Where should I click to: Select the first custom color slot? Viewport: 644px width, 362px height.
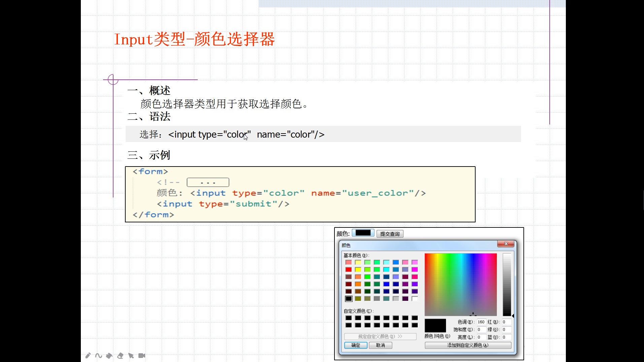[349, 318]
